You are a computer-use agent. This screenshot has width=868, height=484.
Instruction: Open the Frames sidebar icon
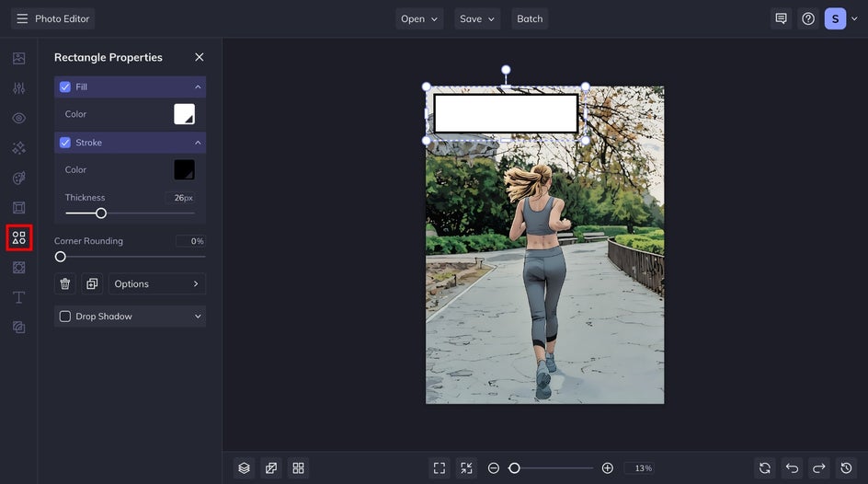[18, 208]
